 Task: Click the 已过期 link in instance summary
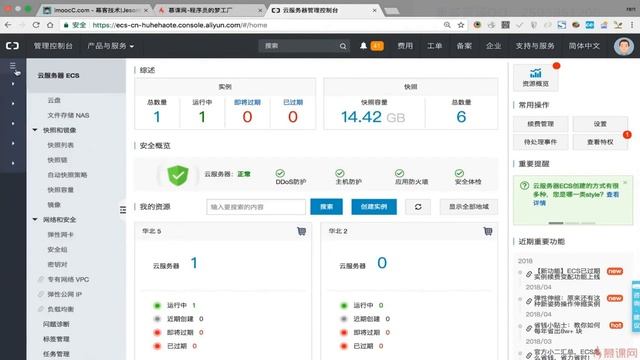point(293,102)
